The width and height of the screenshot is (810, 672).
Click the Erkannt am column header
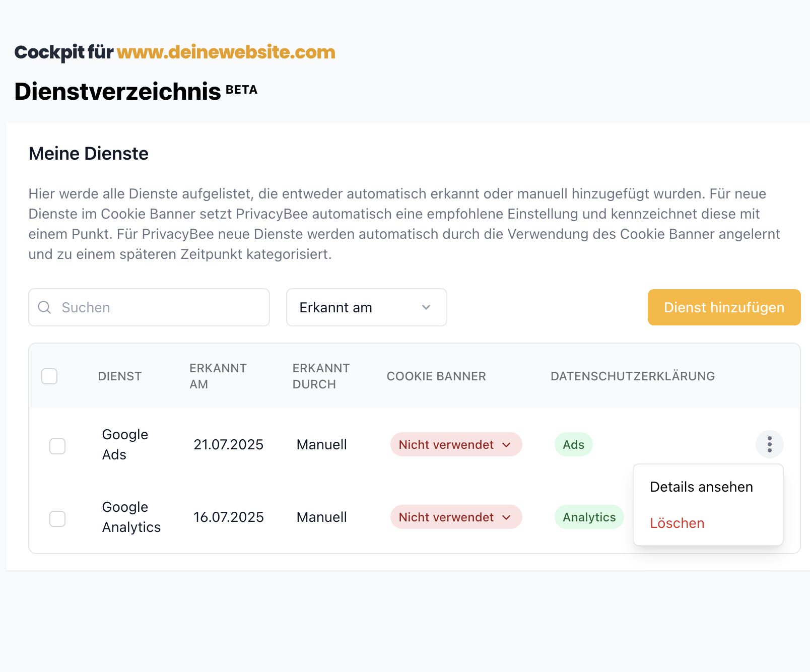click(218, 376)
